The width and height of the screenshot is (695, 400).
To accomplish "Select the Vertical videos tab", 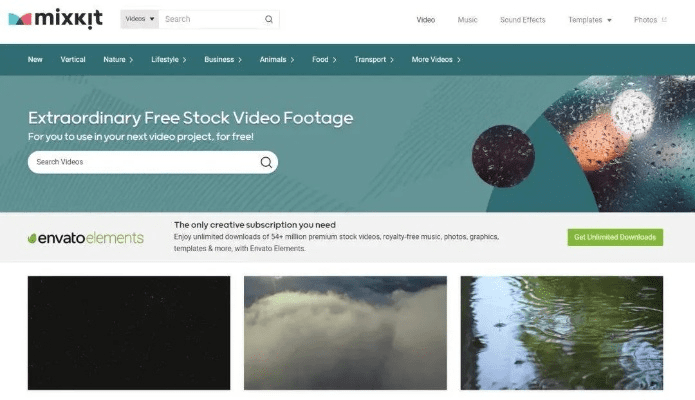I will 73,59.
